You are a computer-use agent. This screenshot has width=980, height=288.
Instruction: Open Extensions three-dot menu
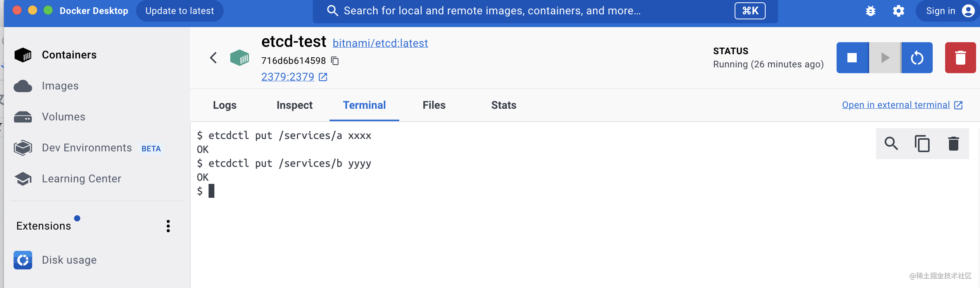pyautogui.click(x=168, y=226)
